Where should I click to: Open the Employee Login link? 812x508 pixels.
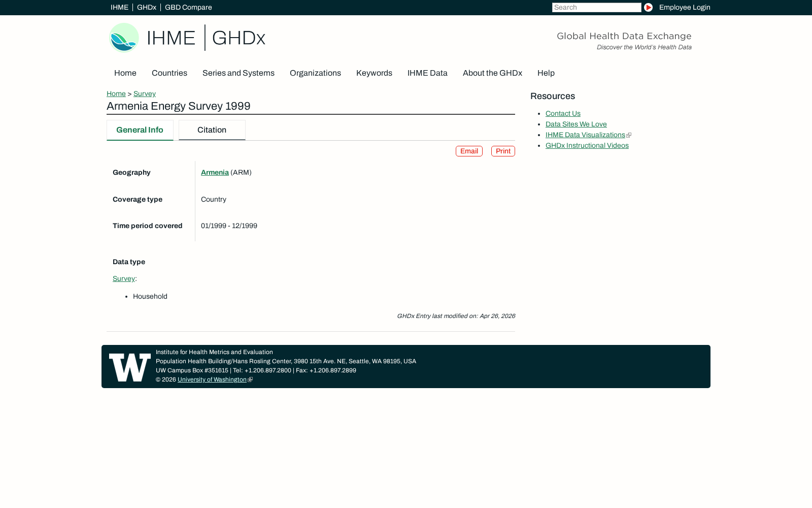tap(685, 8)
